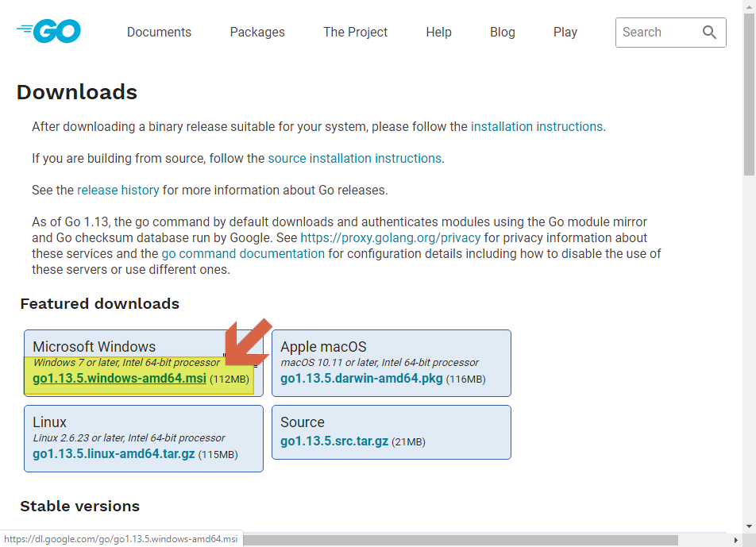Image resolution: width=756 pixels, height=547 pixels.
Task: Open the Packages navigation item
Action: [257, 33]
